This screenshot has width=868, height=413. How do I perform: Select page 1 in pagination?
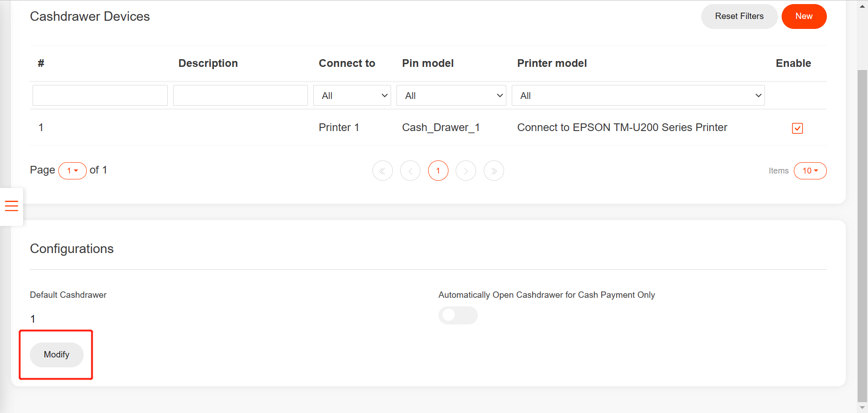pos(438,171)
